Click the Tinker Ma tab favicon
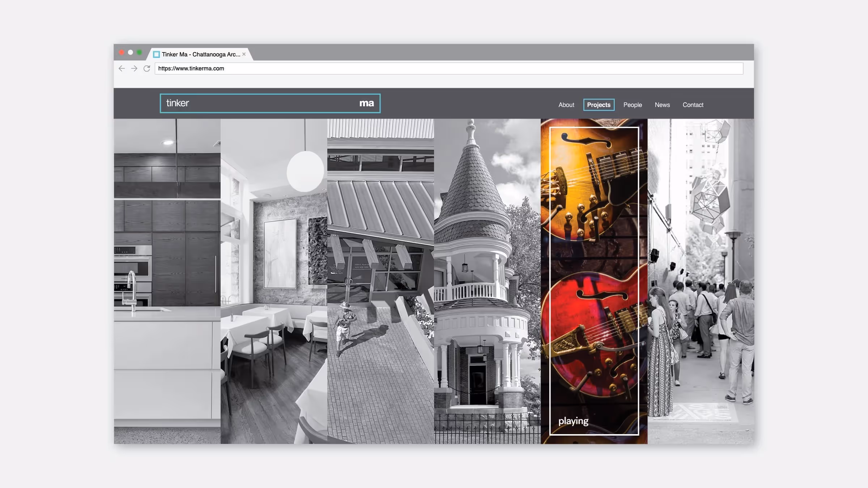 coord(156,55)
